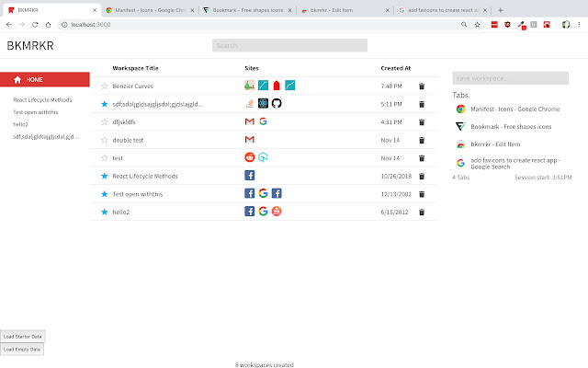Click Load Starter Data button

click(22, 337)
